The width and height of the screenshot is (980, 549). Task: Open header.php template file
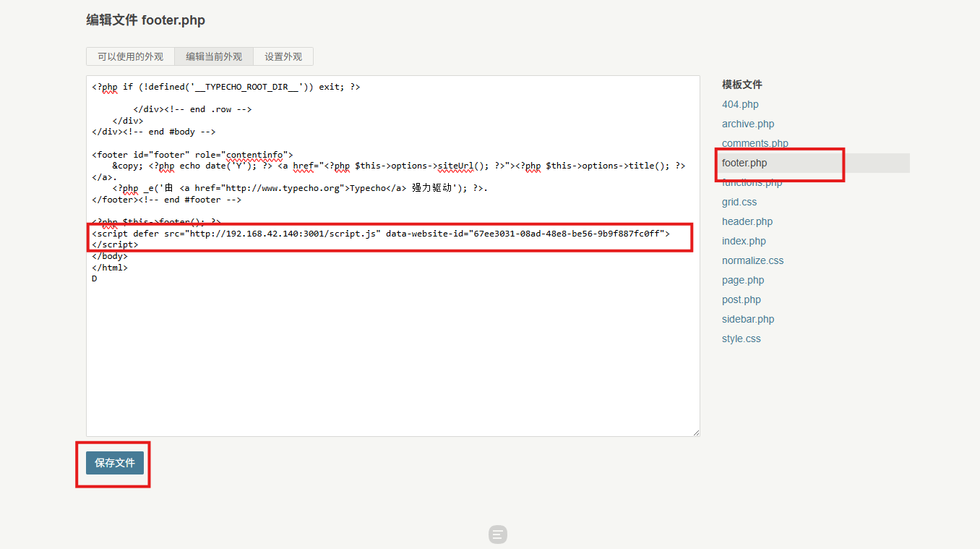click(x=747, y=221)
